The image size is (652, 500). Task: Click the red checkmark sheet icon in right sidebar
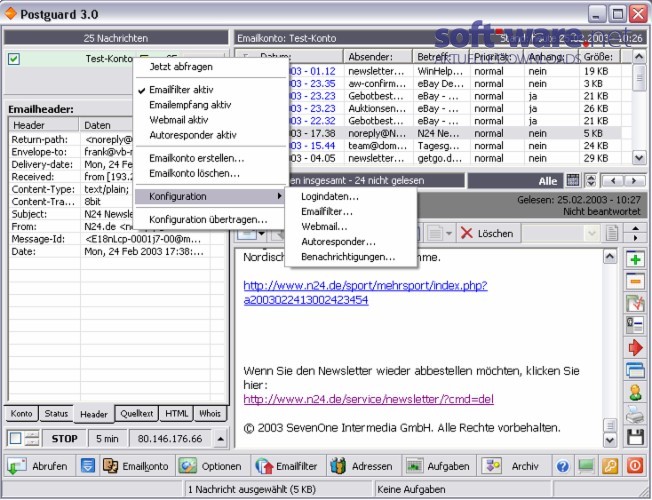[x=635, y=303]
